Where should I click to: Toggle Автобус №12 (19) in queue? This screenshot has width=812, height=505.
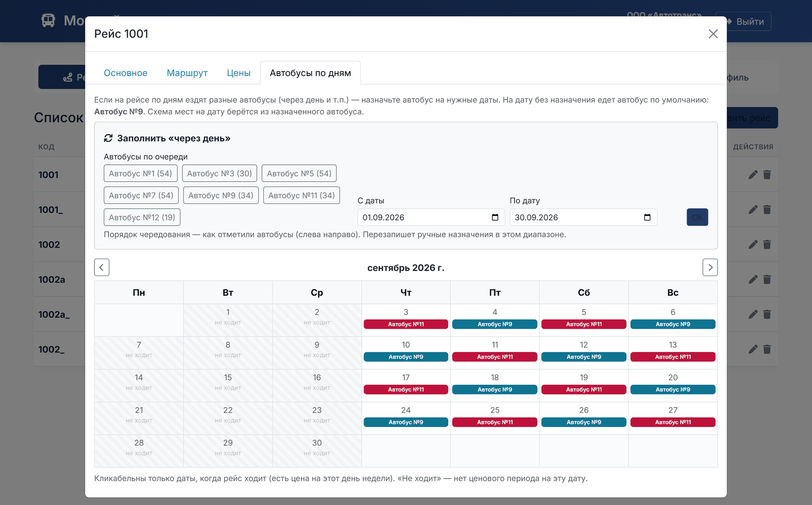pyautogui.click(x=142, y=217)
